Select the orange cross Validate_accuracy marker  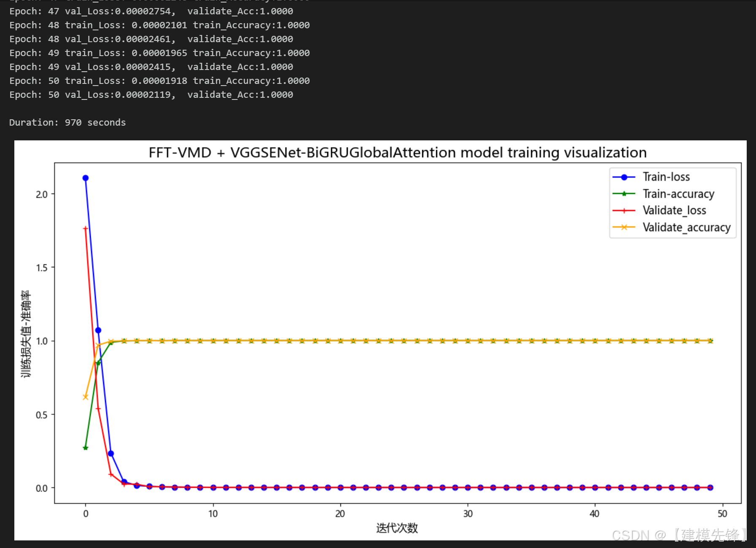[624, 227]
